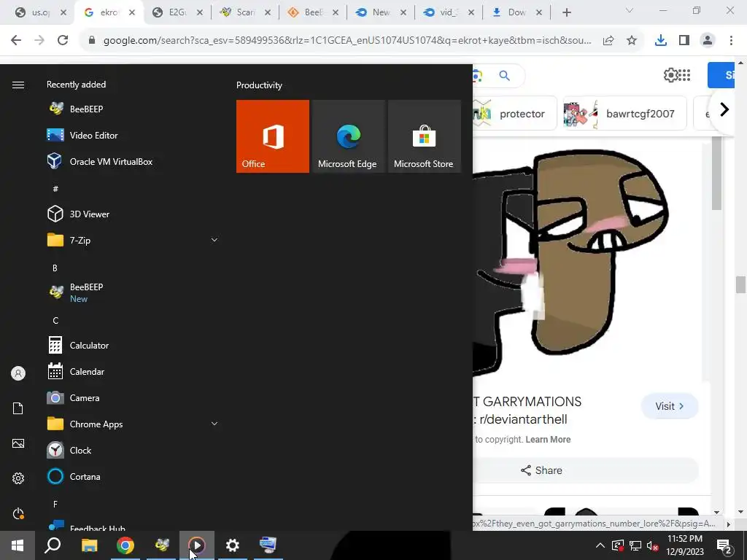Open the clock showing 11:52 PM
747x560 pixels.
[x=684, y=545]
